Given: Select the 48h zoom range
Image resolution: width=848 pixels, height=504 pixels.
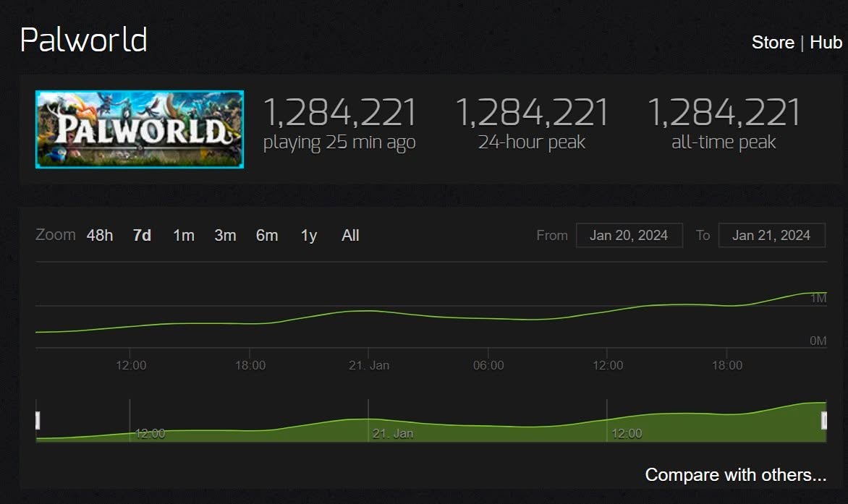Looking at the screenshot, I should click(x=100, y=236).
